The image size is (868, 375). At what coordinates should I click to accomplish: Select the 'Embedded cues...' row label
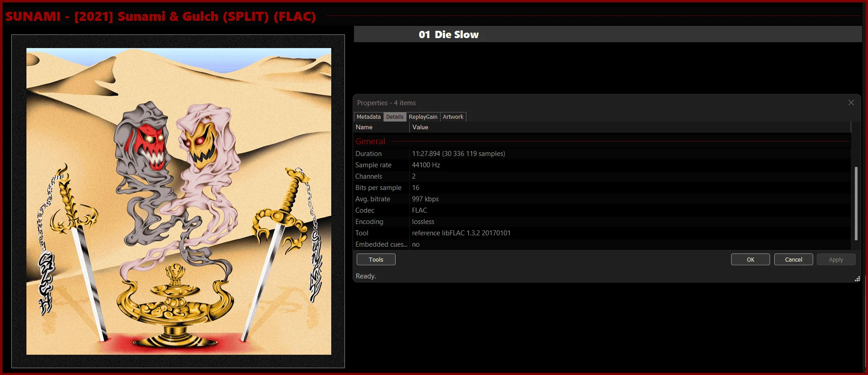point(381,244)
